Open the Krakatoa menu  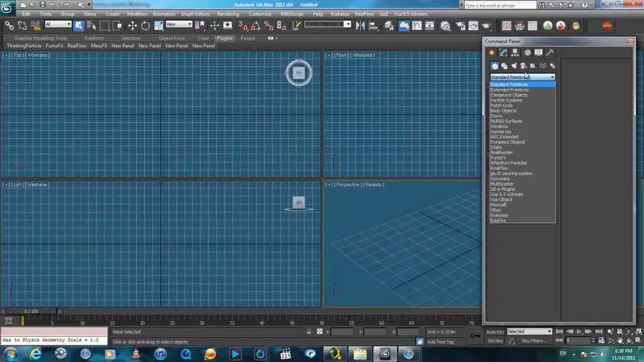tap(339, 14)
